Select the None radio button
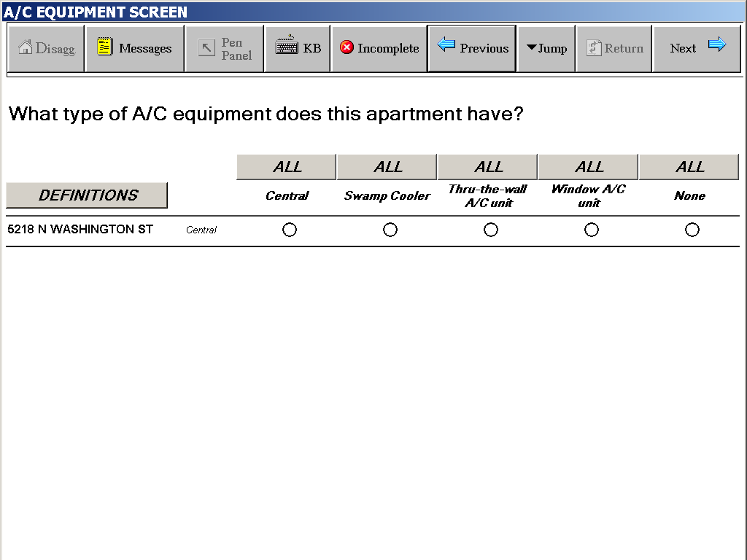This screenshot has height=560, width=747. (692, 230)
